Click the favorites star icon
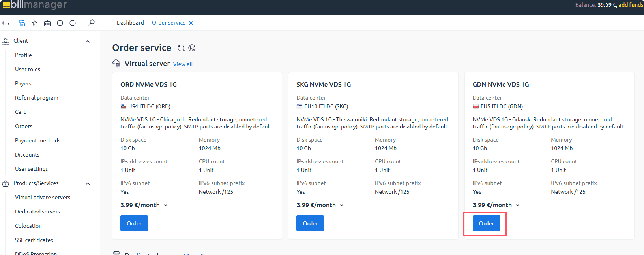Viewport: 644px width, 255px height. [35, 23]
